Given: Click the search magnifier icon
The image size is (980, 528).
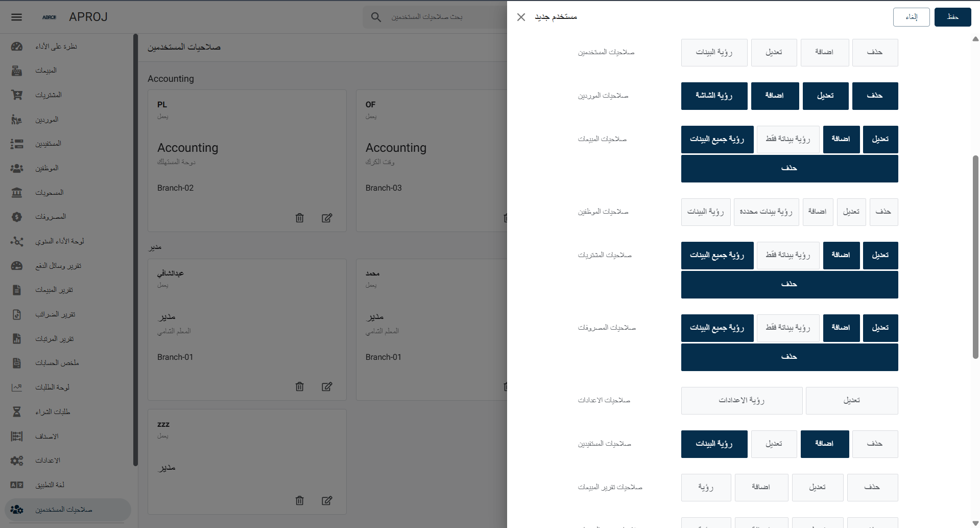Looking at the screenshot, I should 376,17.
